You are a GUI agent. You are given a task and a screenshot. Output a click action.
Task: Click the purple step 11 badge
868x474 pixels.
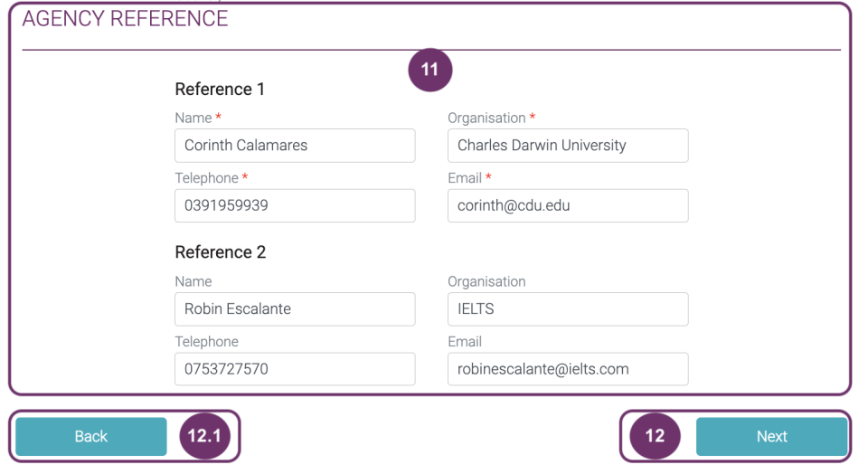(430, 70)
